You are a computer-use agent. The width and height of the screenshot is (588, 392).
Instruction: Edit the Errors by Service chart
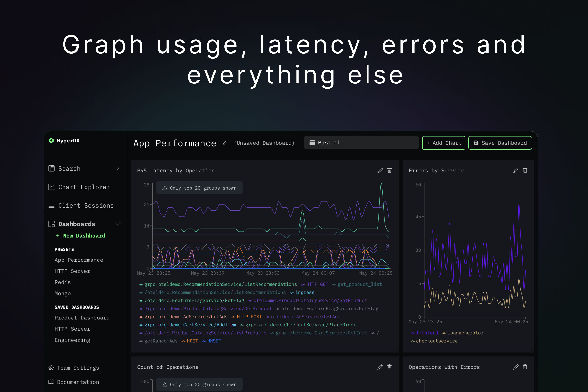point(516,171)
